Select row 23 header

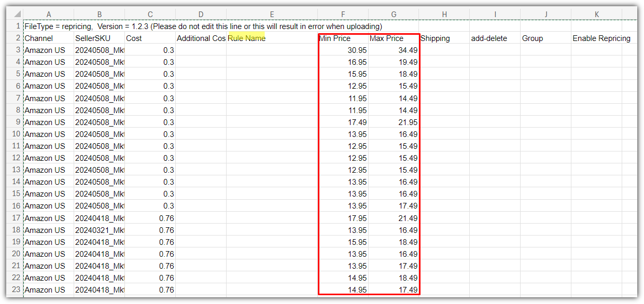point(15,289)
